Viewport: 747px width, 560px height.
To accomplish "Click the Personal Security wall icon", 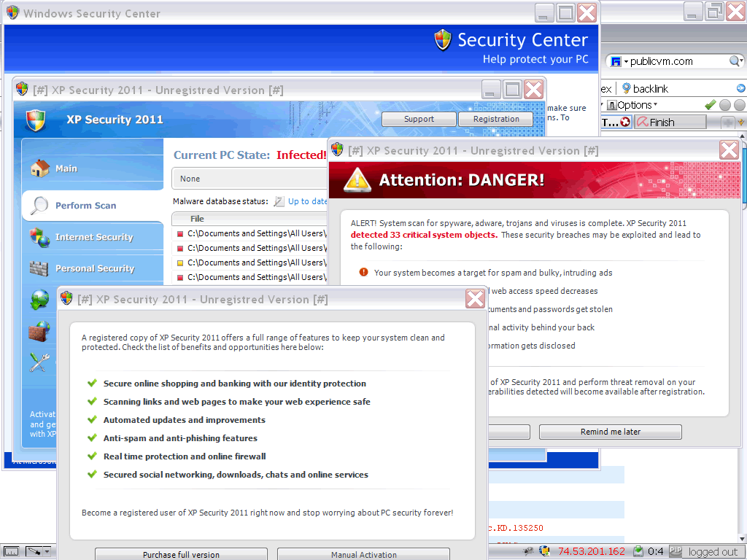I will pyautogui.click(x=39, y=268).
